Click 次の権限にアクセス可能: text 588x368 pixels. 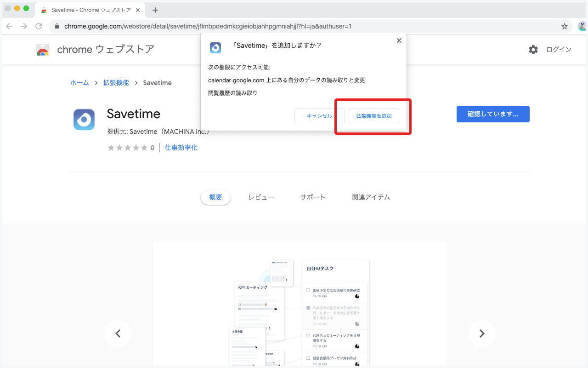point(239,67)
